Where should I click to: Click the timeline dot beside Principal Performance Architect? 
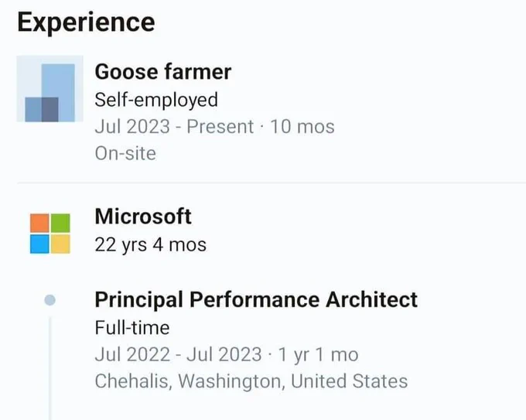pos(50,299)
